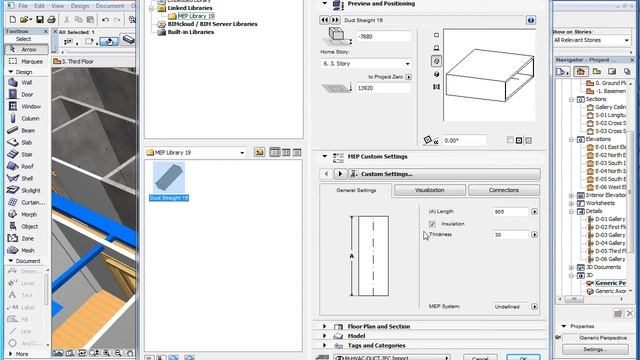Switch to the Visualization tab
Screen dimensions: 640x360
(430, 190)
